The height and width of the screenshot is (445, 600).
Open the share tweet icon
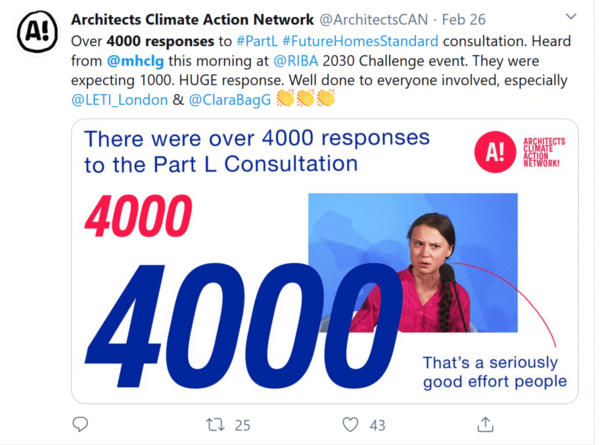pos(485,425)
